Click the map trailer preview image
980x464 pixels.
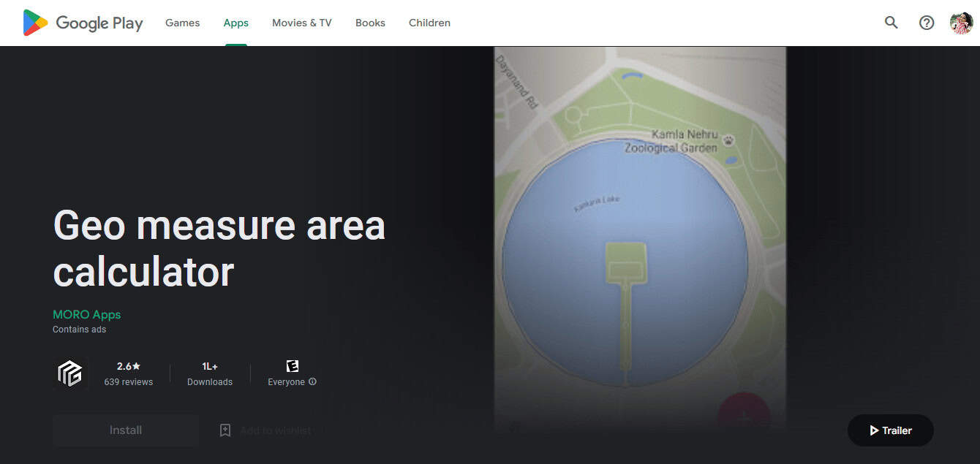(x=640, y=241)
